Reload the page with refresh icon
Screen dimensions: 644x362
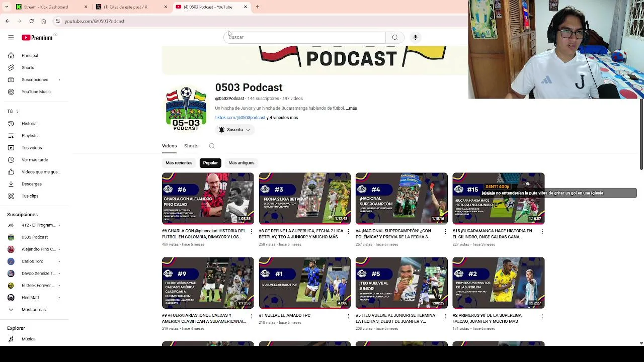(x=31, y=21)
